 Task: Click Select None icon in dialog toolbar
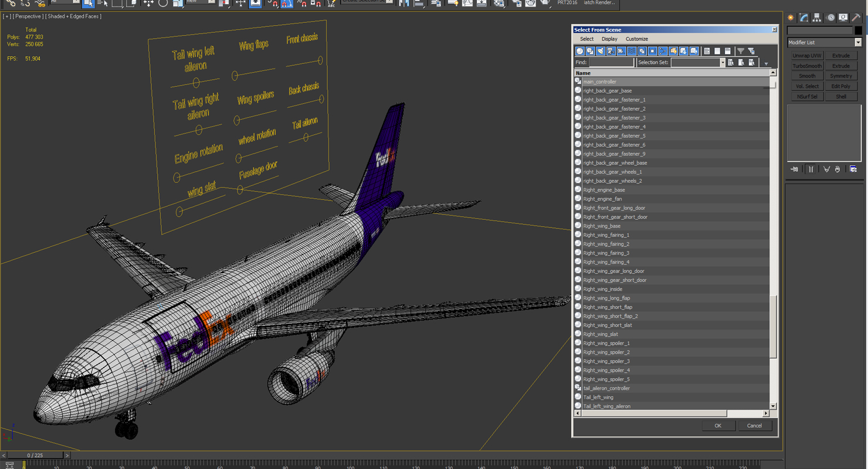[717, 51]
